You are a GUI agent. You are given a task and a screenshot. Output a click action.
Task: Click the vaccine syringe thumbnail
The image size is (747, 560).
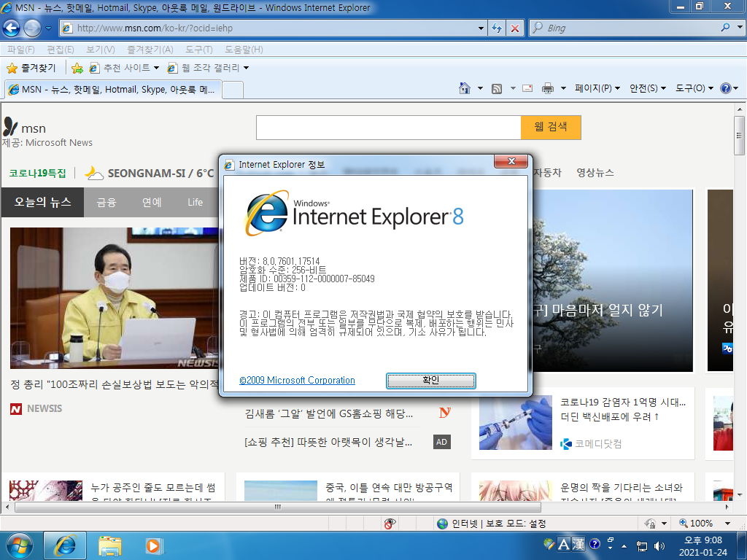pos(516,422)
